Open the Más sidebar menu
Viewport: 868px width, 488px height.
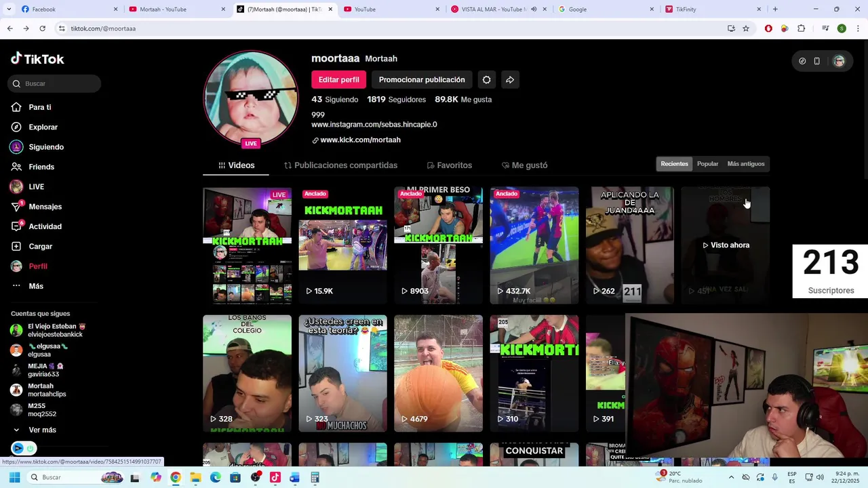coord(27,286)
